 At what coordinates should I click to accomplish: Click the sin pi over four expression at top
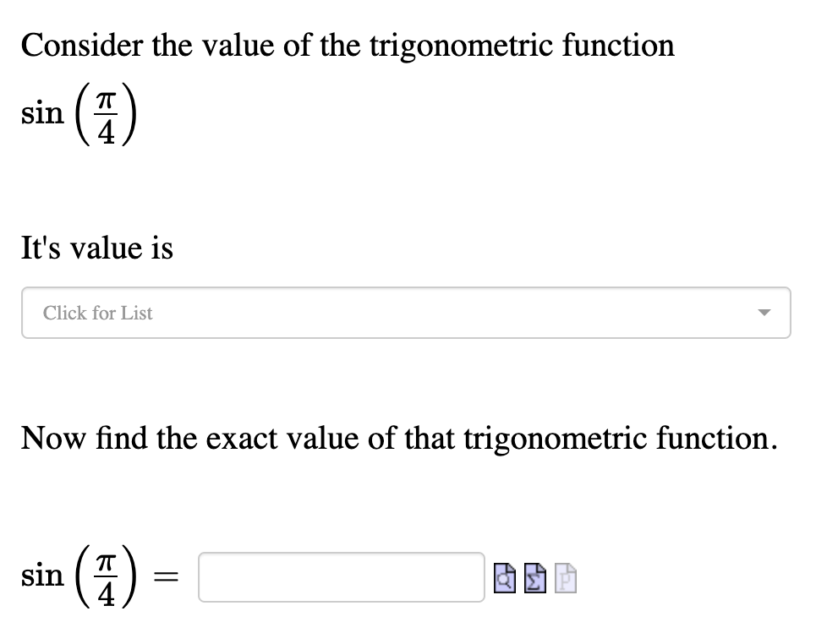pyautogui.click(x=79, y=112)
